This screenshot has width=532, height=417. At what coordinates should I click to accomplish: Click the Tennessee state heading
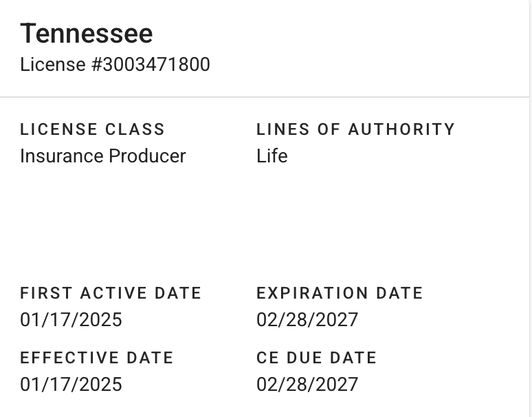(x=87, y=34)
